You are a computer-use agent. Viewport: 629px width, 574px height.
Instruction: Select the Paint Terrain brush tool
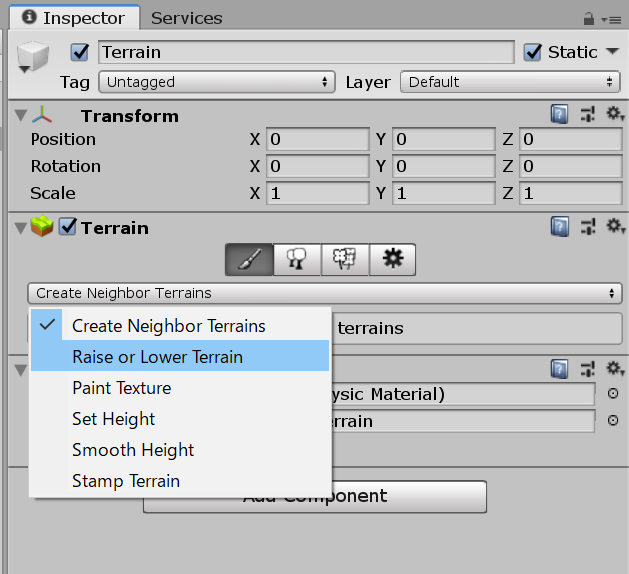pyautogui.click(x=250, y=260)
